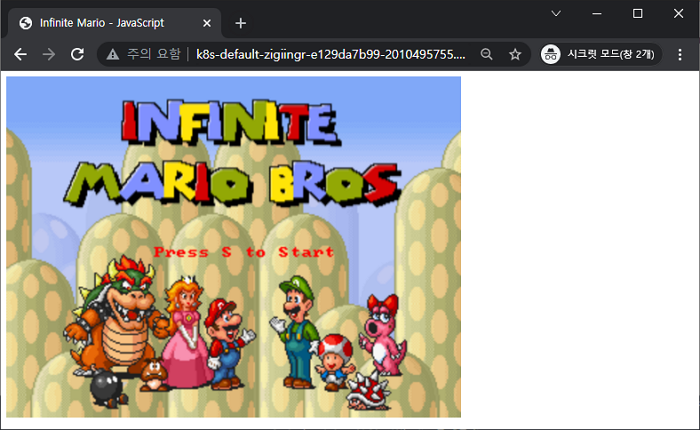Click the zoom magnifier icon in address bar
This screenshot has height=430, width=700.
click(x=487, y=54)
